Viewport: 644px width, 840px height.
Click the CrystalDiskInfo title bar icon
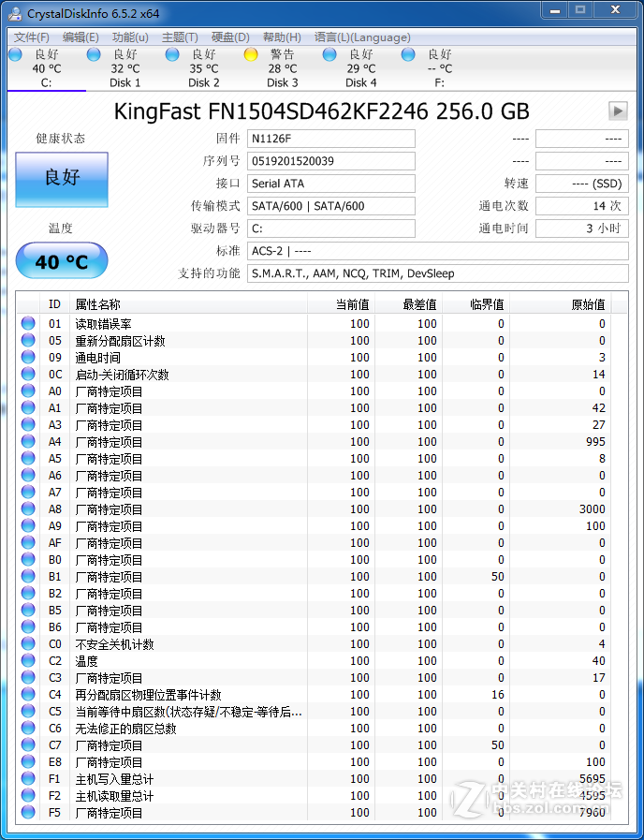(x=16, y=13)
